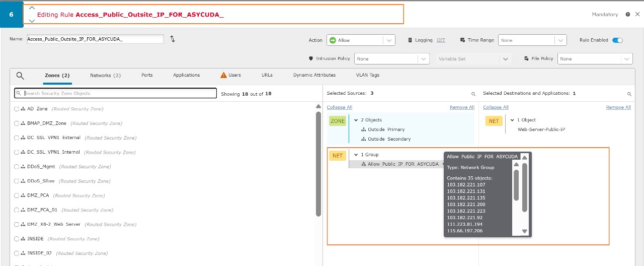Go to next rule with down chevron
The width and height of the screenshot is (644, 266).
32,21
